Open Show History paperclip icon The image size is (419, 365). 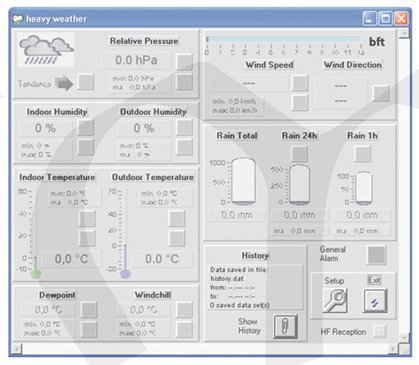tap(285, 326)
